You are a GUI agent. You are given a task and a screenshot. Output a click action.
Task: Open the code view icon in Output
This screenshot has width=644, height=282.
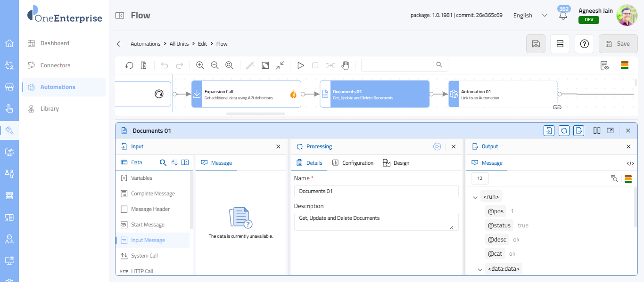[630, 163]
